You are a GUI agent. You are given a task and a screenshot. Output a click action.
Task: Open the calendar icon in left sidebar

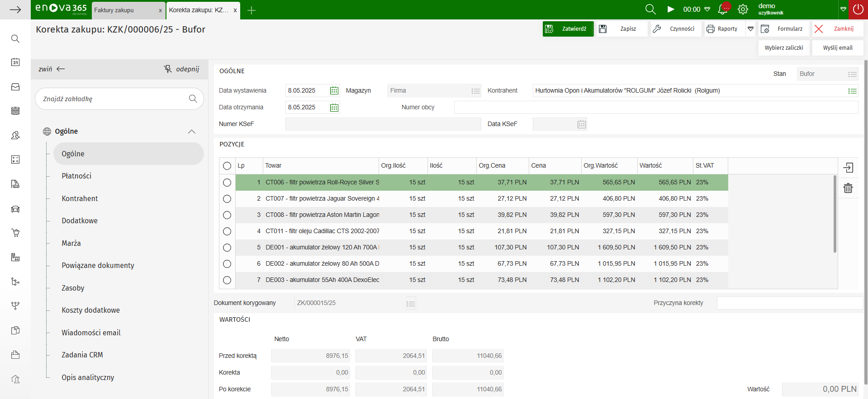click(x=15, y=62)
